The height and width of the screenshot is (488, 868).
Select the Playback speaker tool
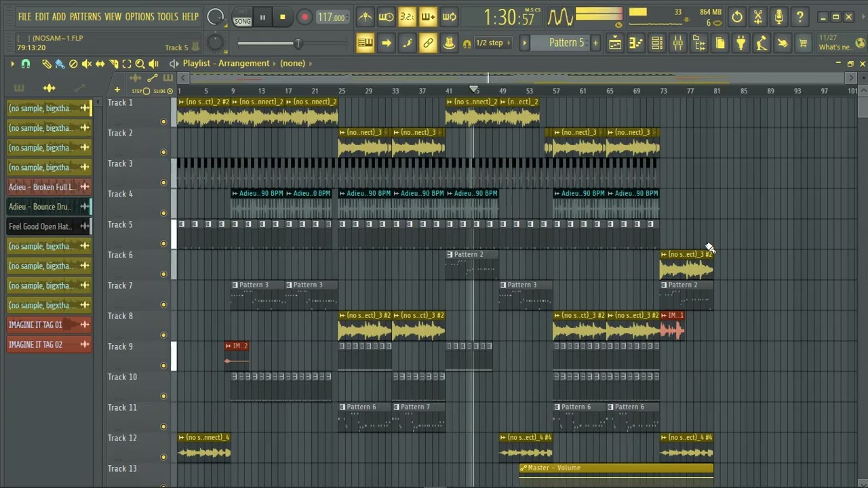154,64
